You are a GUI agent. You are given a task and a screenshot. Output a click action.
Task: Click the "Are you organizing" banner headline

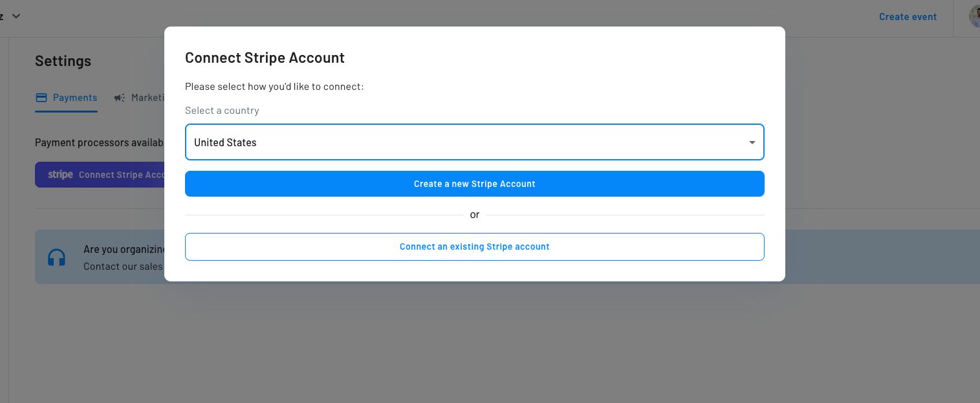123,249
